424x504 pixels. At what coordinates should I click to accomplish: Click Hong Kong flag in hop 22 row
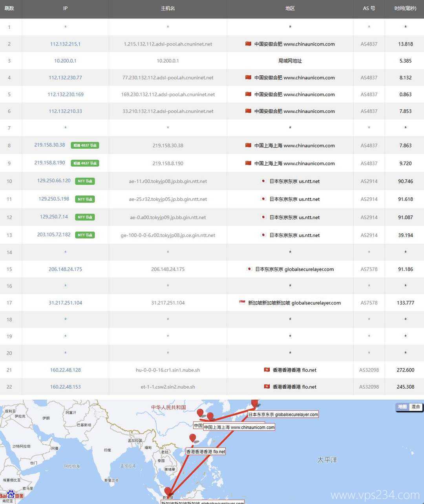(x=267, y=387)
